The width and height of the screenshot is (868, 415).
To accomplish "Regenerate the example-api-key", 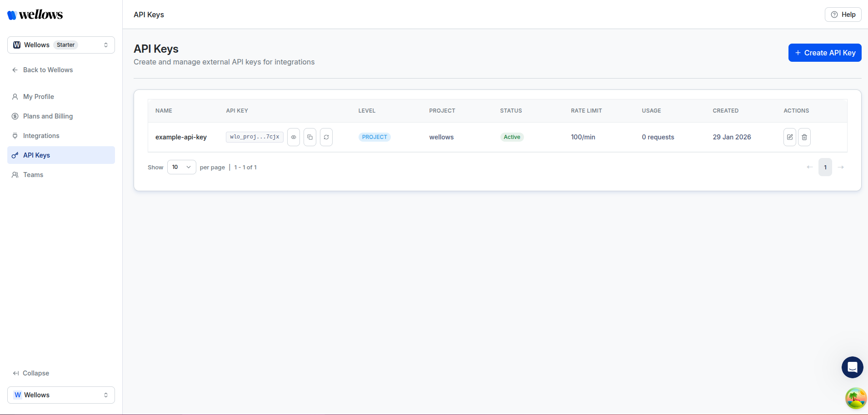I will tap(326, 137).
